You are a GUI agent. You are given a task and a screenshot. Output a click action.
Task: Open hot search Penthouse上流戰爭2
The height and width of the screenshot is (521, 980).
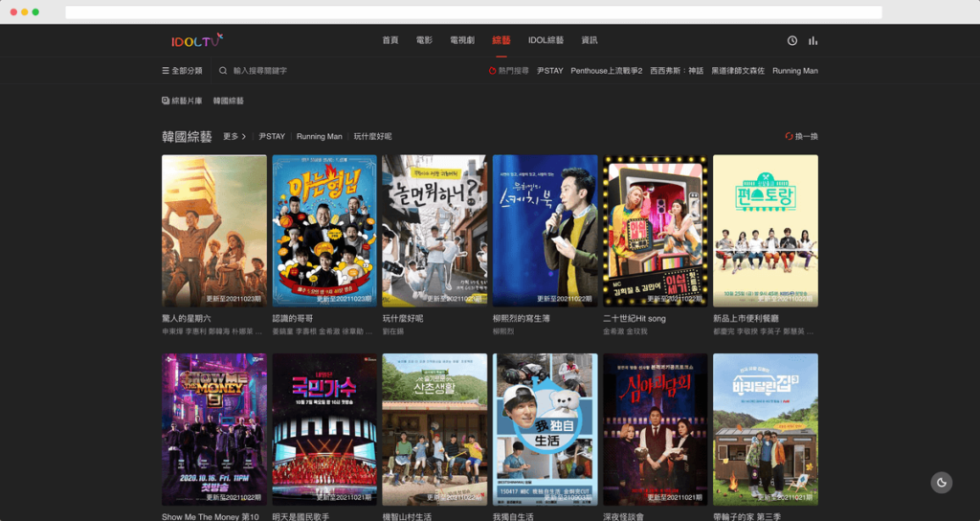tap(606, 71)
